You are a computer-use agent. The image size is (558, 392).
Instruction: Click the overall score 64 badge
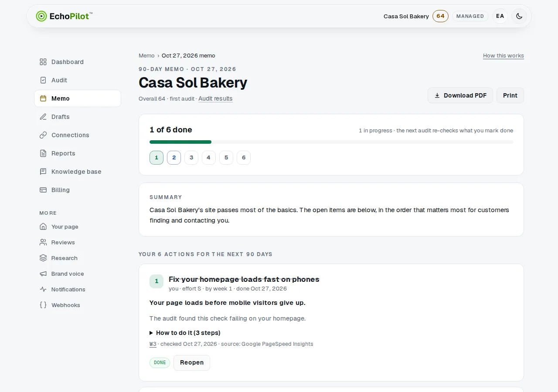point(440,16)
